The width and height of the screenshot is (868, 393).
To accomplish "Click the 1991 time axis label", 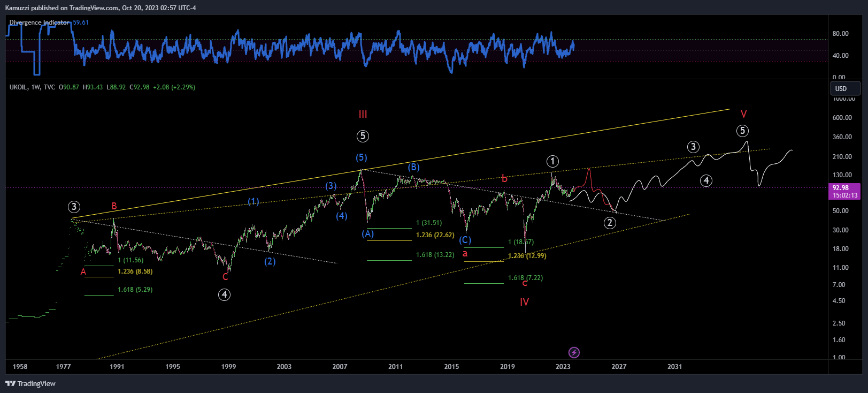I will click(117, 367).
